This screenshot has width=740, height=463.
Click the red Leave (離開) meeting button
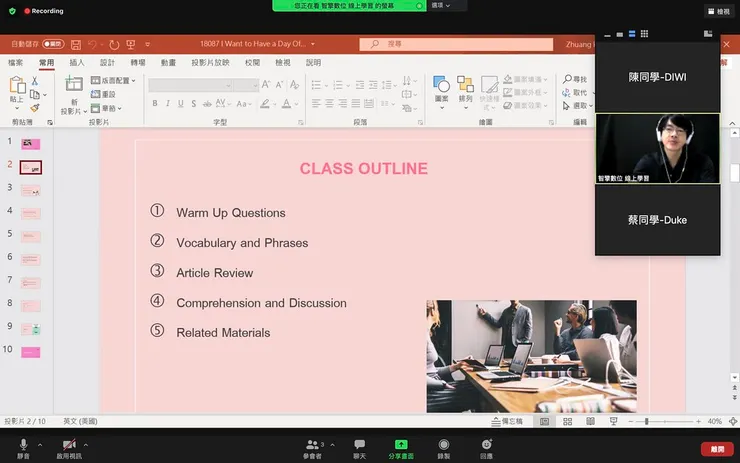point(717,449)
